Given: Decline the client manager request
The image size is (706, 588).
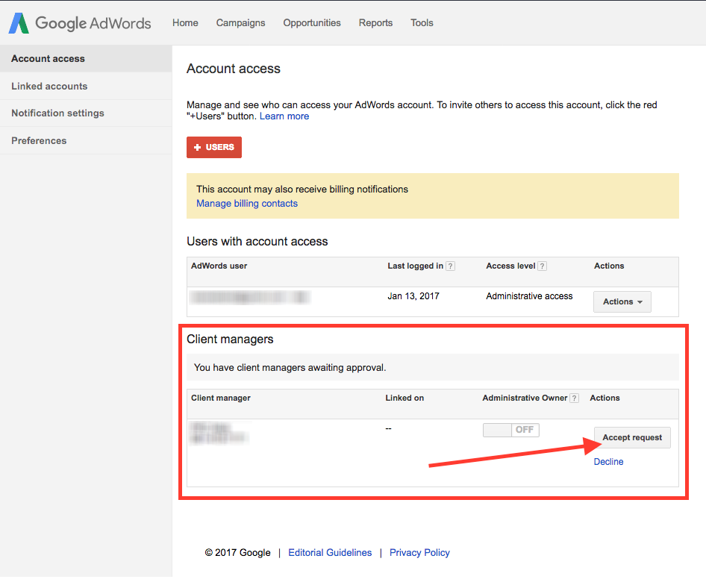Looking at the screenshot, I should pos(608,461).
